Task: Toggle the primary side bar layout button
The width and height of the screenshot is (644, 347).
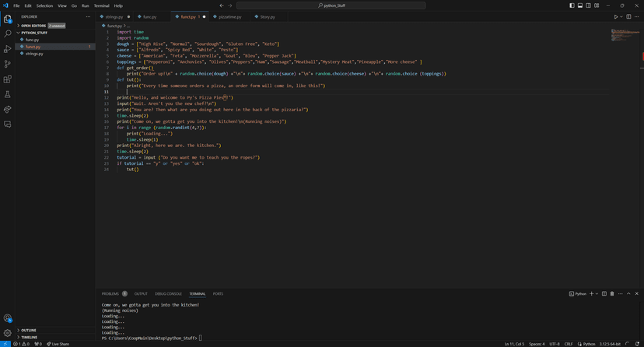Action: (x=572, y=5)
